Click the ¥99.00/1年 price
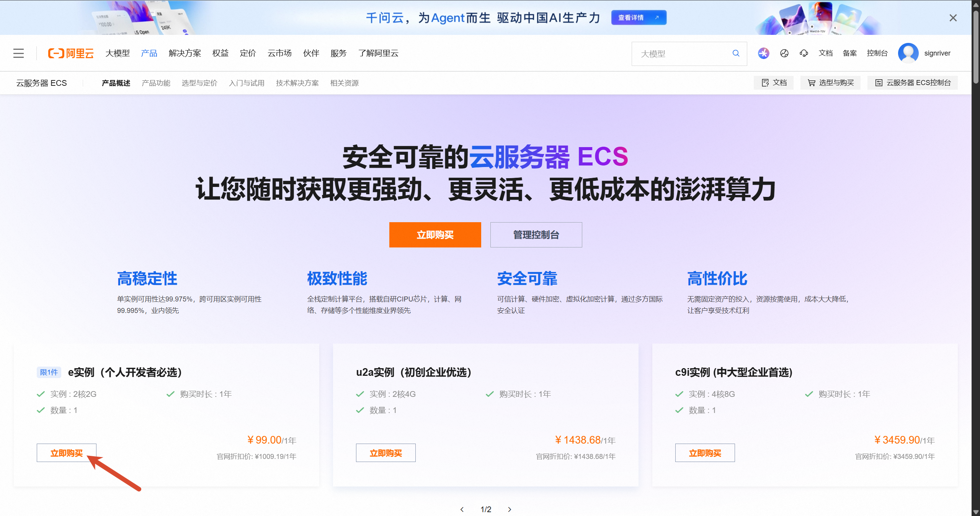The image size is (980, 516). pos(271,440)
